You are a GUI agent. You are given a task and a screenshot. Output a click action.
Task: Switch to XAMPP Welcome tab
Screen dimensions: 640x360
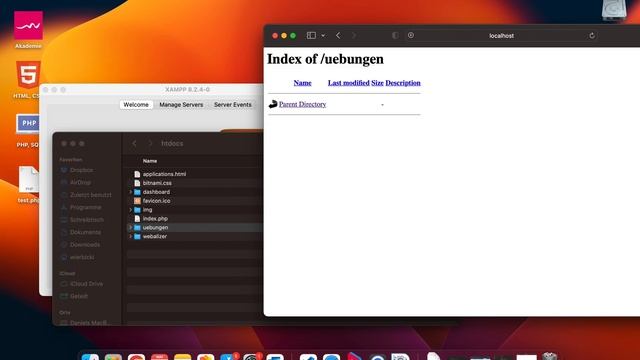pyautogui.click(x=136, y=104)
